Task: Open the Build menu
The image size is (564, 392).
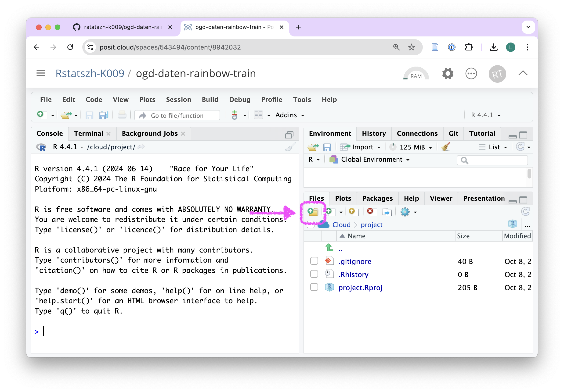Action: coord(210,100)
